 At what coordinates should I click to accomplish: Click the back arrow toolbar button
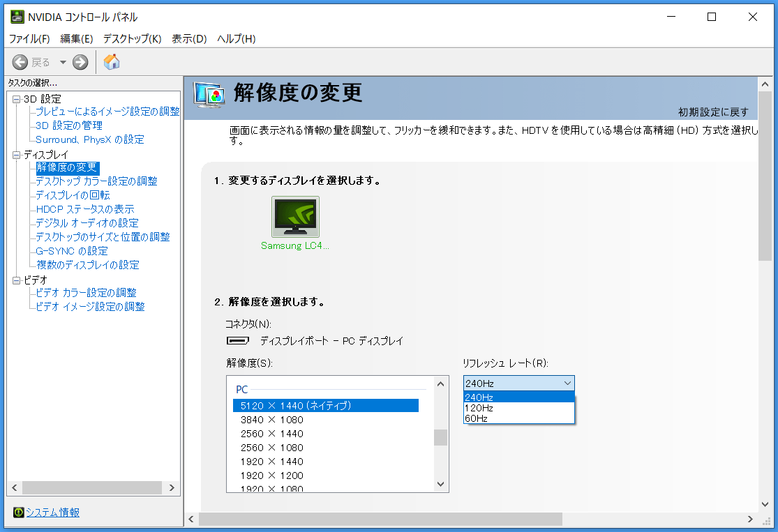(20, 62)
